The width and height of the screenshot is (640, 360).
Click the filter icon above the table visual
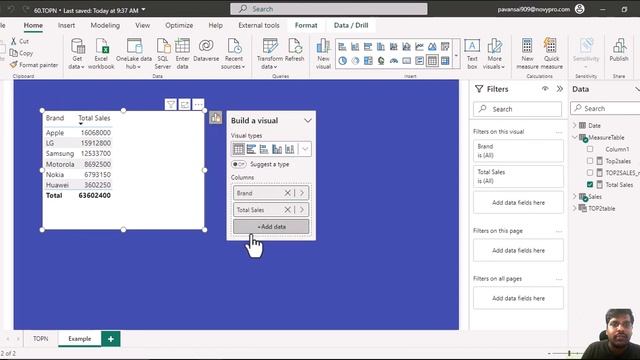click(x=171, y=104)
